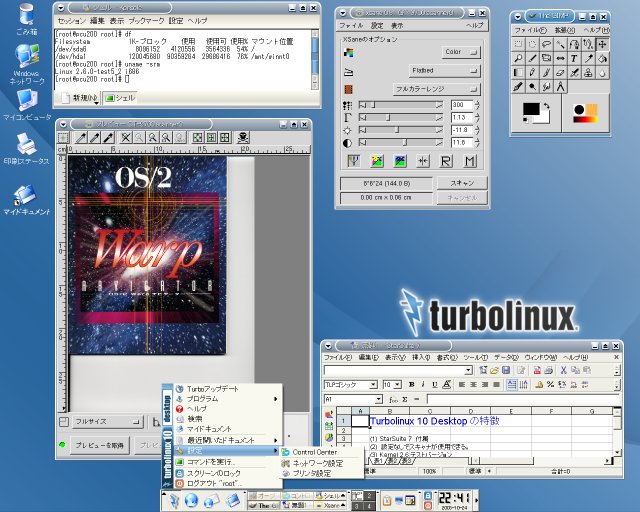Viewport: 640px width, 512px height.
Task: Open the Session menu in the shell window
Action: [x=72, y=20]
